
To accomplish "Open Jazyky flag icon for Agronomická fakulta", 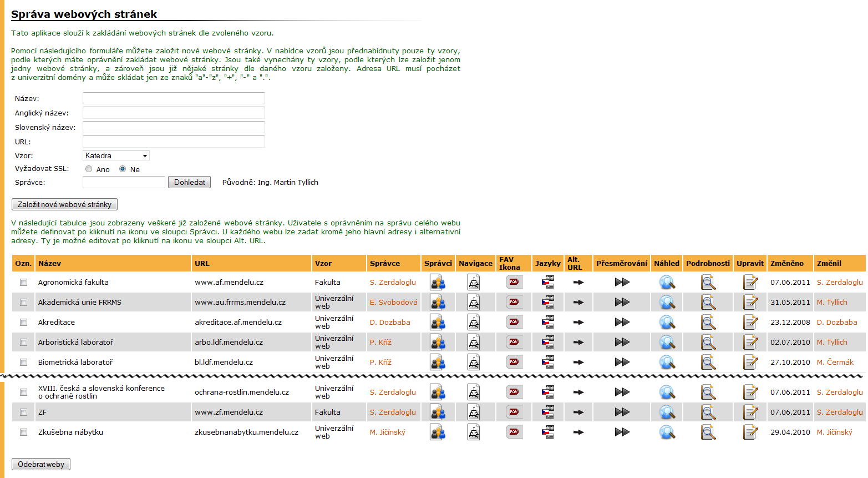I will 548,283.
